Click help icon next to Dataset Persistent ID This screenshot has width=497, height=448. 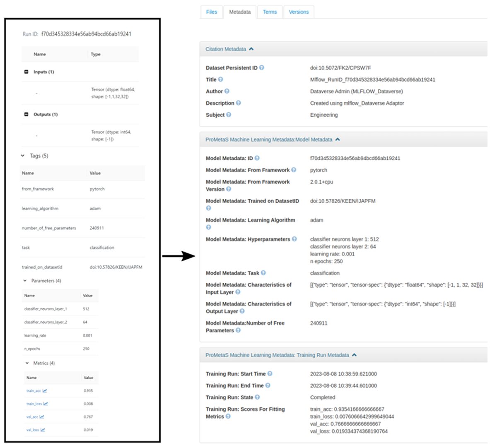point(262,67)
